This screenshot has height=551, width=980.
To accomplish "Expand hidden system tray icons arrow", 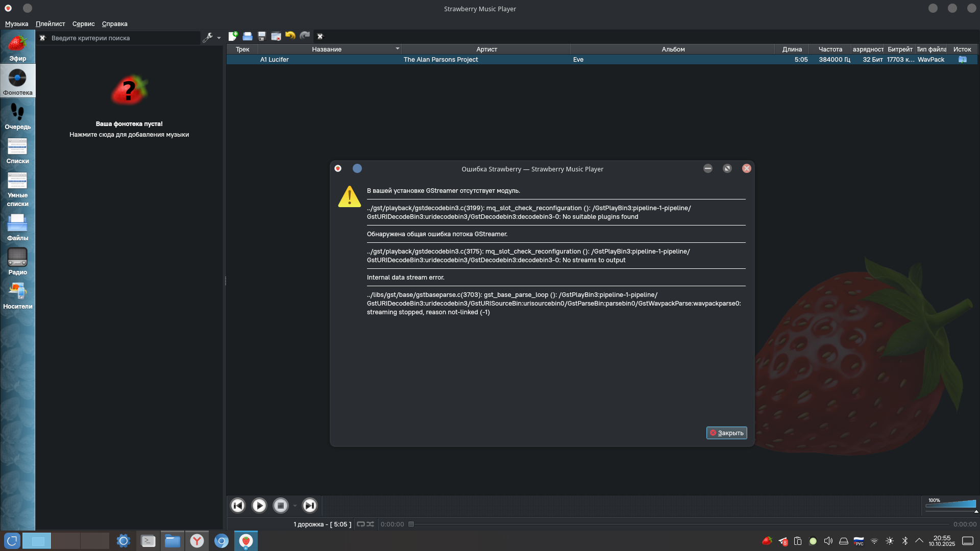I will pos(919,541).
